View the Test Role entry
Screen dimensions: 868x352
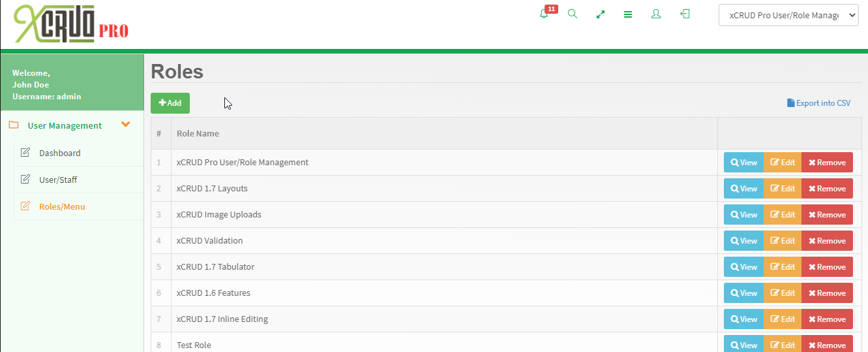tap(743, 345)
